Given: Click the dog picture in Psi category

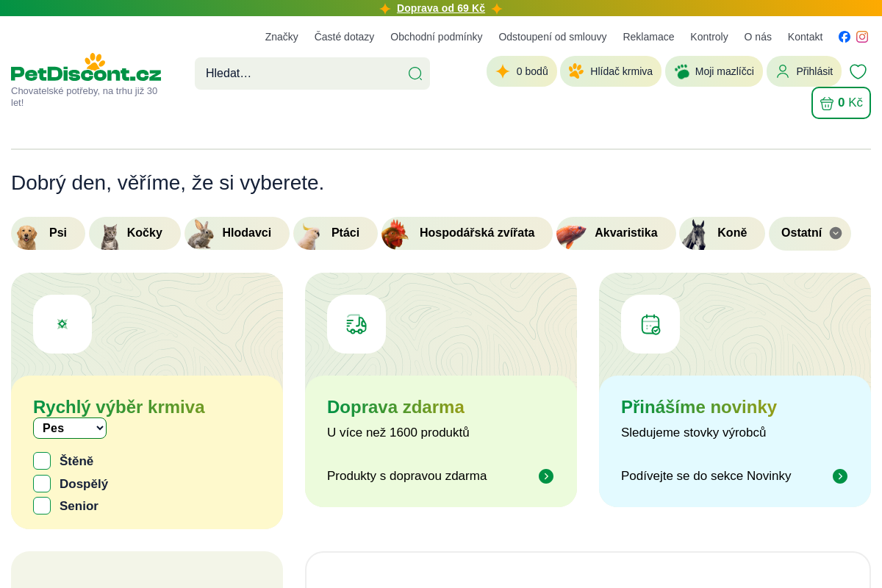Looking at the screenshot, I should 26,237.
